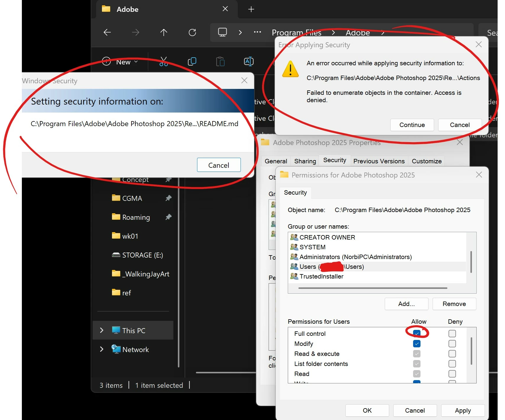Unpin the CGMA folder pin icon
Screen dimensions: 505x420
coord(168,198)
